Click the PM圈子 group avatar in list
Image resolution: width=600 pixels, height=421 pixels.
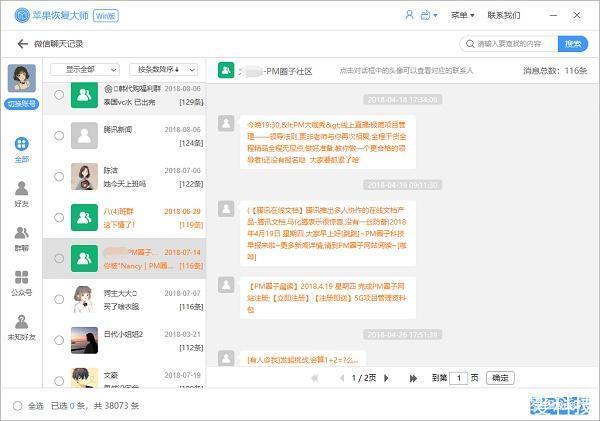(x=85, y=258)
